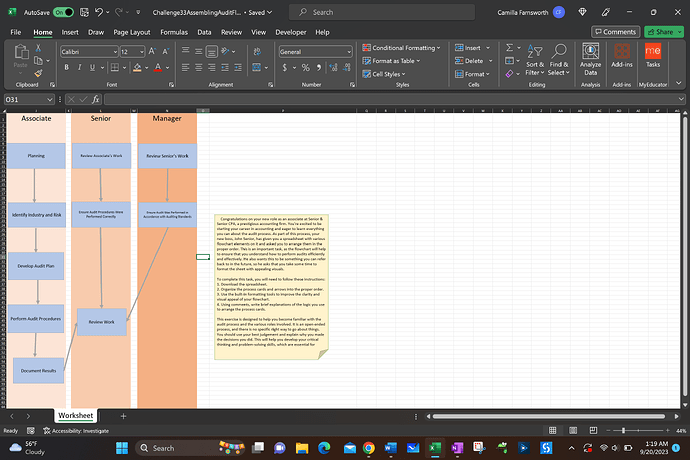Toggle Underline formatting
The width and height of the screenshot is (690, 460).
pyautogui.click(x=92, y=67)
